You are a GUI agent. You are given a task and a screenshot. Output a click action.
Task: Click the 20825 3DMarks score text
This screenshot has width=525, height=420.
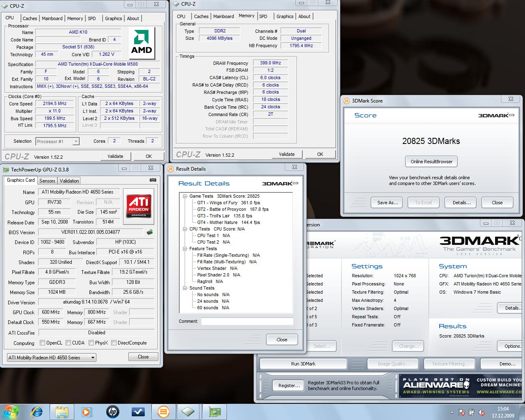coord(431,141)
